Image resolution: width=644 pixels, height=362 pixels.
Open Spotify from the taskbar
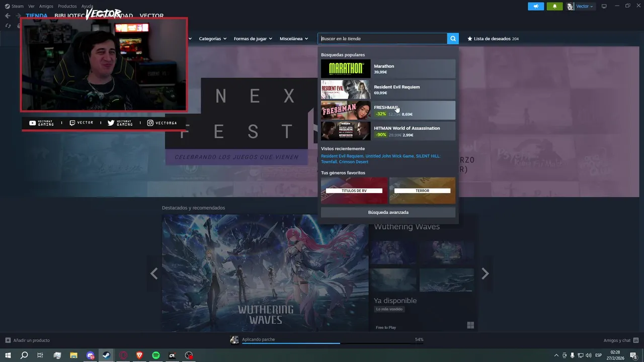(x=156, y=355)
